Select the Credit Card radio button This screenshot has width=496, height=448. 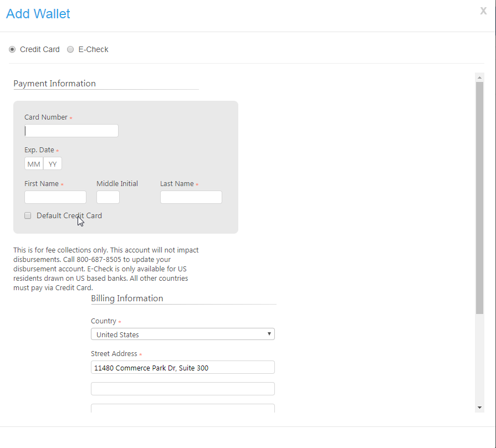13,49
